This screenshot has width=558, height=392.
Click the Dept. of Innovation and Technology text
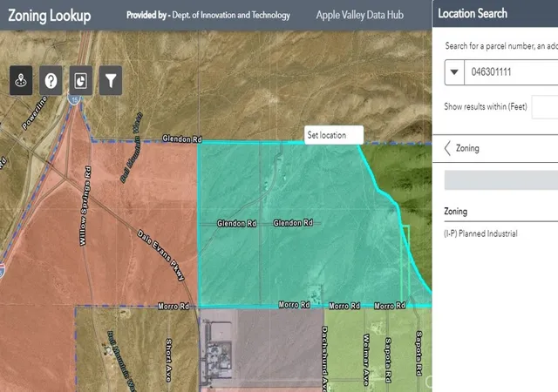pyautogui.click(x=231, y=16)
